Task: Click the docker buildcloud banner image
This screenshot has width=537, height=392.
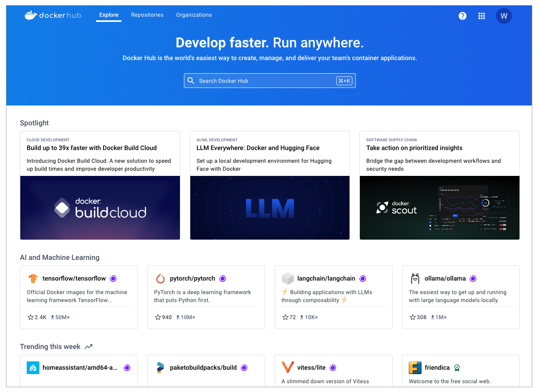Action: [x=100, y=208]
